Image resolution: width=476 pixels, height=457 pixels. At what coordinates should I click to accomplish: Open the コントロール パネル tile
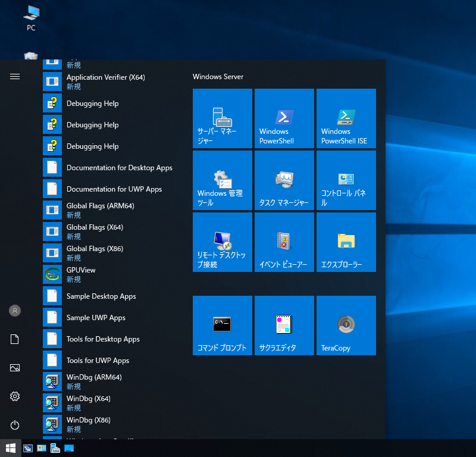[346, 180]
